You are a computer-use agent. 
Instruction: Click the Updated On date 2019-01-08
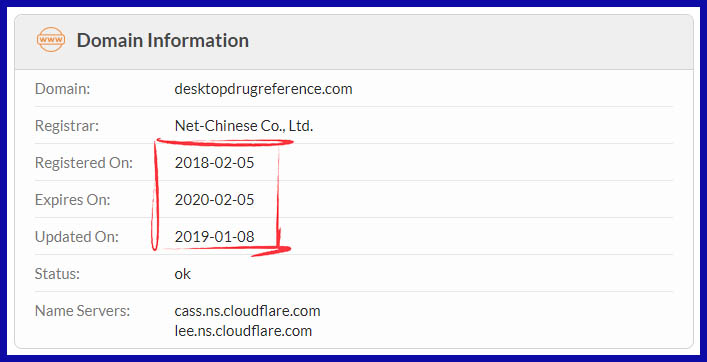[215, 237]
